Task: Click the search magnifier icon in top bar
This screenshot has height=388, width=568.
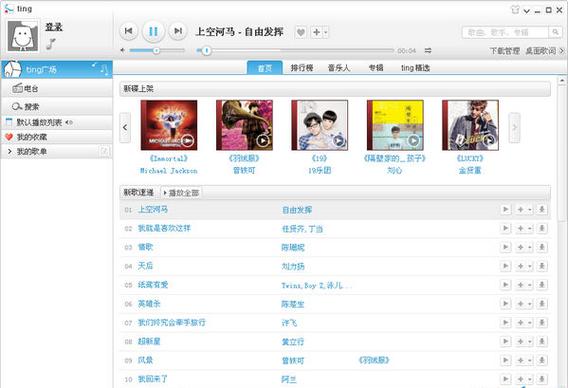Action: pyautogui.click(x=555, y=32)
